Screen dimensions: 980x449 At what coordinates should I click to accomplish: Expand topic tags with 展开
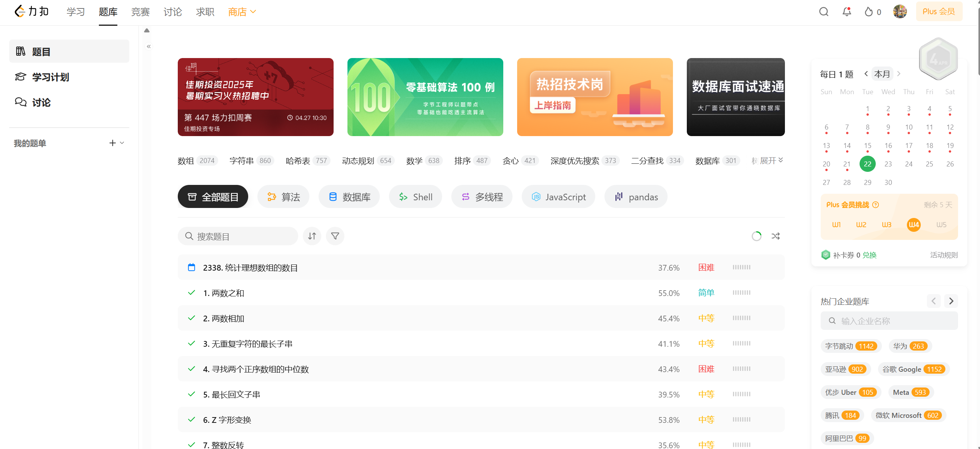click(771, 160)
